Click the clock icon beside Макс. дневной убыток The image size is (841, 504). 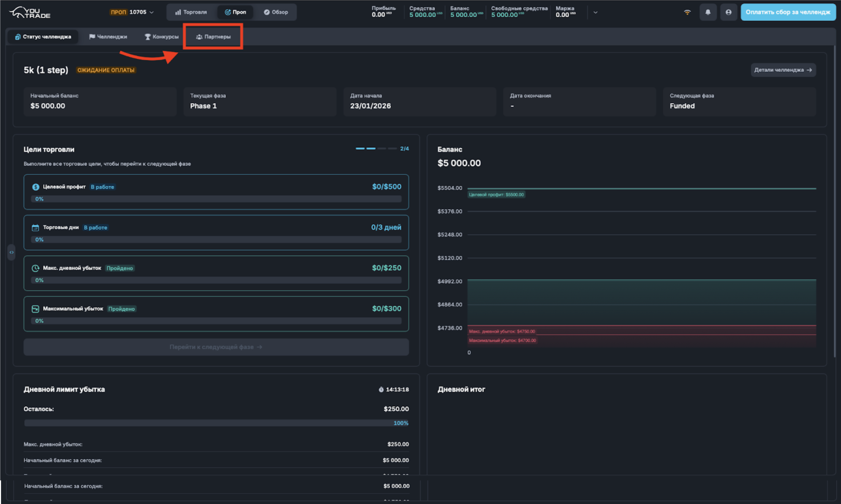tap(35, 268)
